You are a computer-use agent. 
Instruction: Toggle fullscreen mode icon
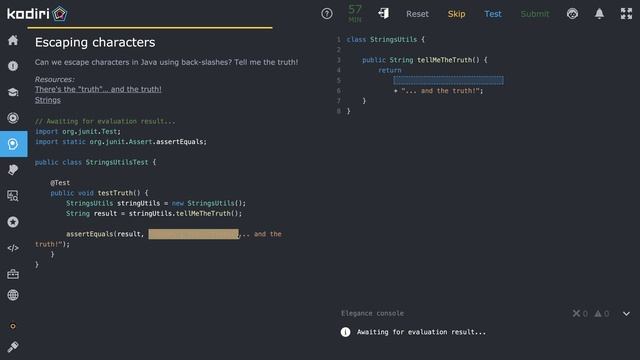pos(626,14)
